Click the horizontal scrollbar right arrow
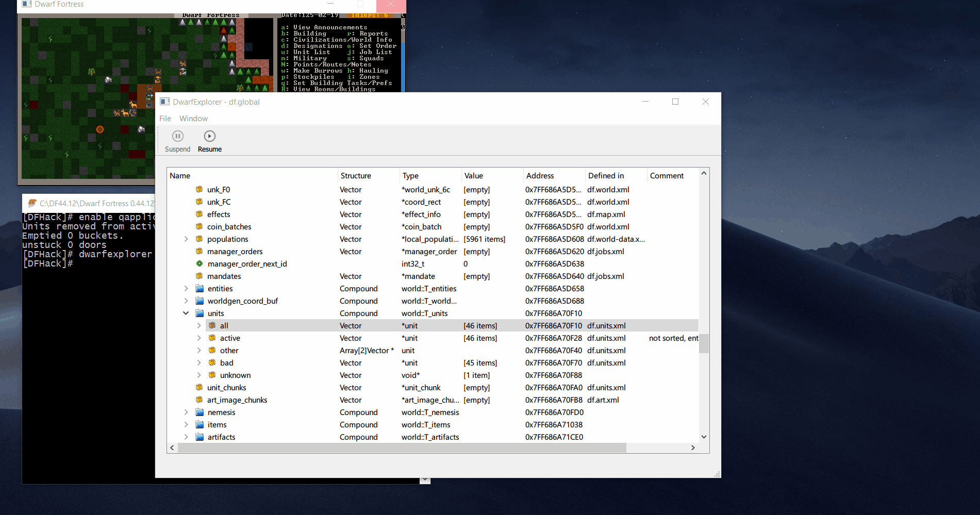 [x=693, y=448]
